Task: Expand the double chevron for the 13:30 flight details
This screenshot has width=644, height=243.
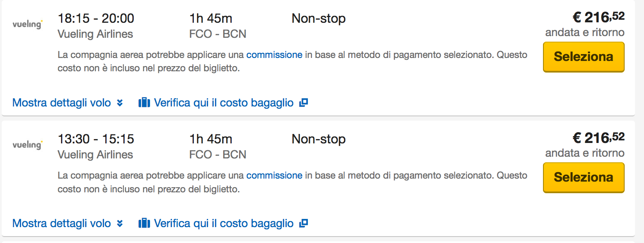Action: point(120,224)
